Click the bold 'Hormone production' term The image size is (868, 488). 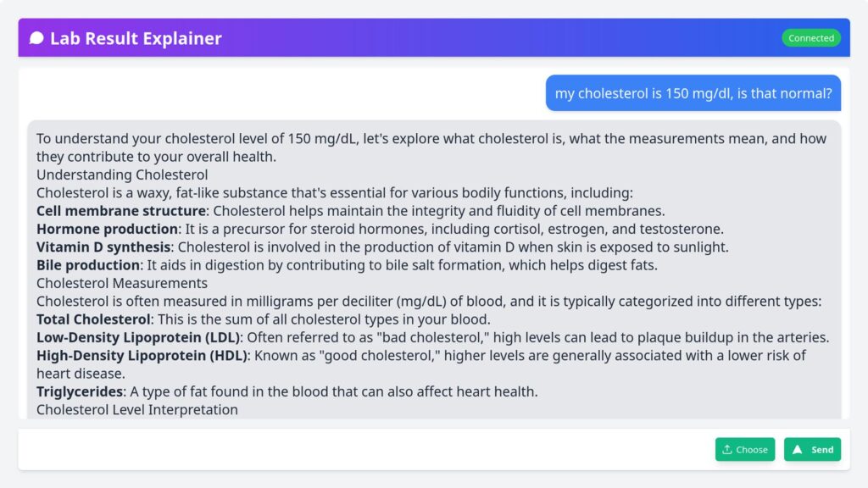tap(108, 229)
